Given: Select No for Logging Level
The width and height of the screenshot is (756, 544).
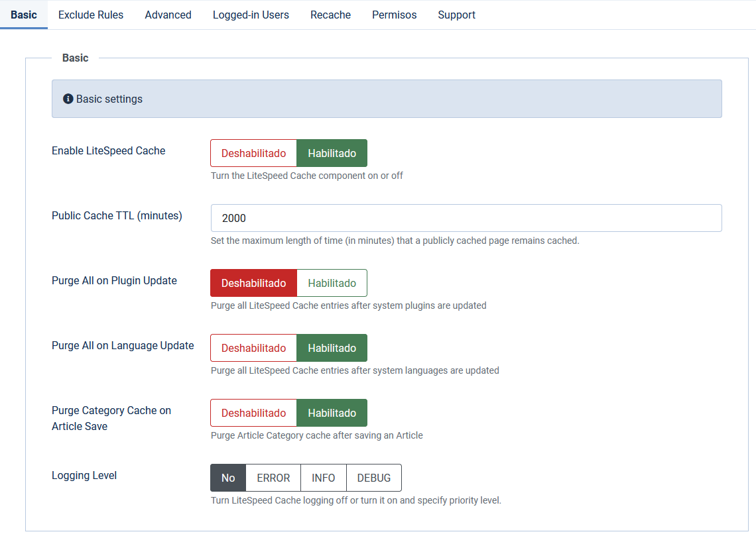Looking at the screenshot, I should (x=228, y=478).
